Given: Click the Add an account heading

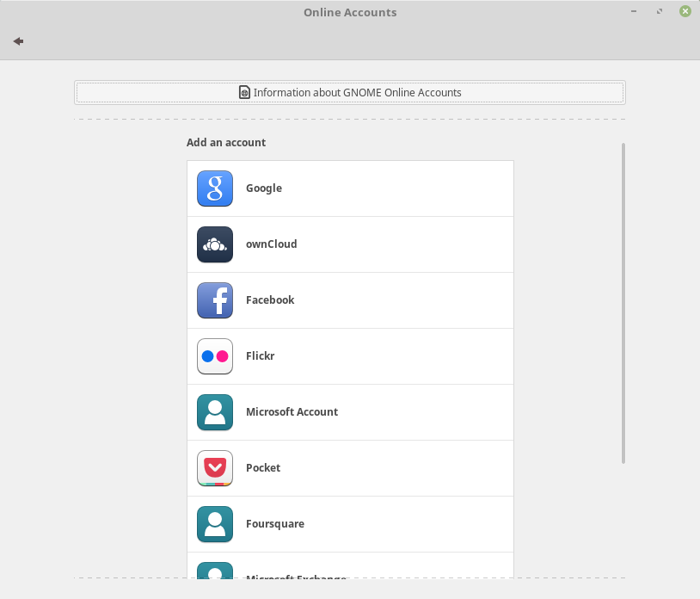Looking at the screenshot, I should tap(226, 143).
